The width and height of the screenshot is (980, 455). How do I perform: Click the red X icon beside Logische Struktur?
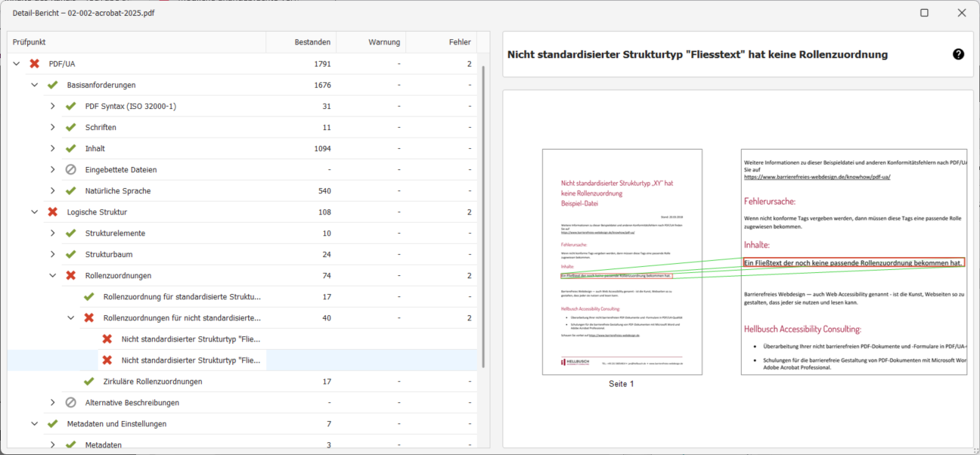click(x=52, y=212)
